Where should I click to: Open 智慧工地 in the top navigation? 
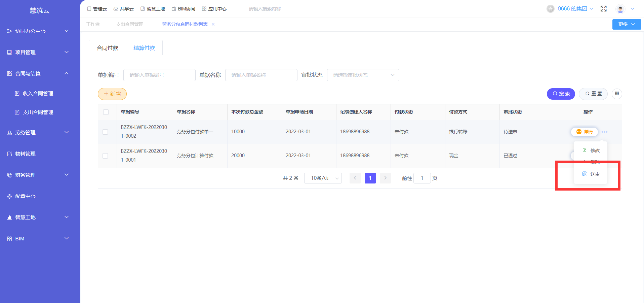[x=153, y=9]
